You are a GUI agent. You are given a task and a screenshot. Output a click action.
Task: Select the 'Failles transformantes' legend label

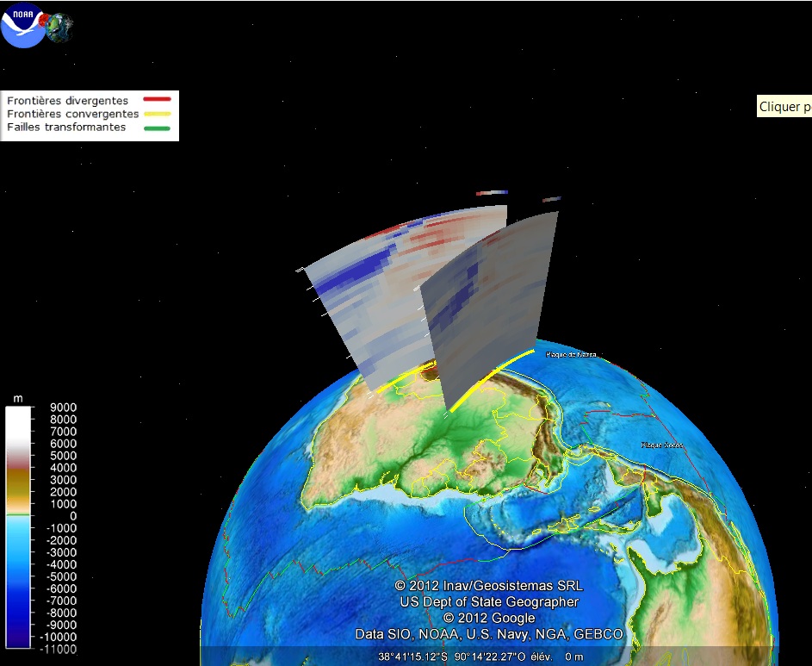pos(66,128)
